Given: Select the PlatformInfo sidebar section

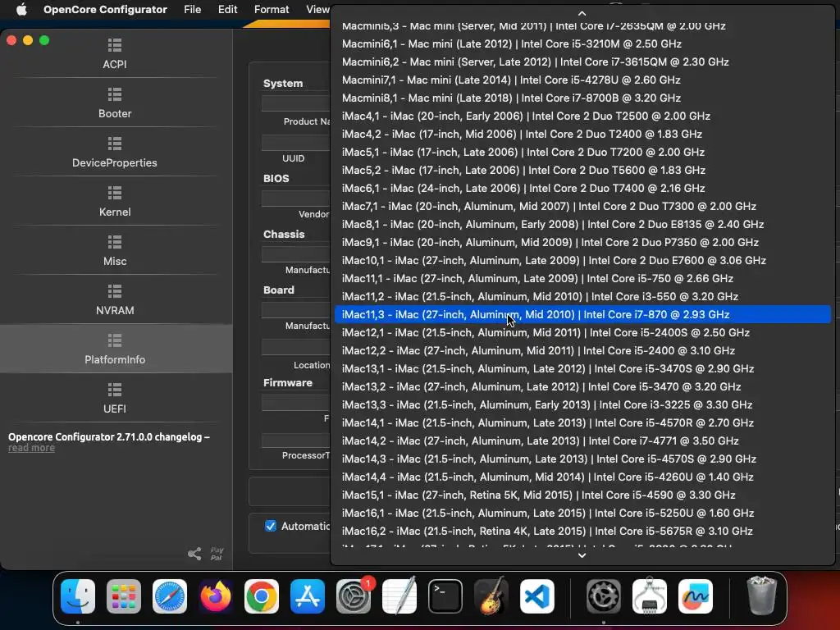Looking at the screenshot, I should point(115,349).
